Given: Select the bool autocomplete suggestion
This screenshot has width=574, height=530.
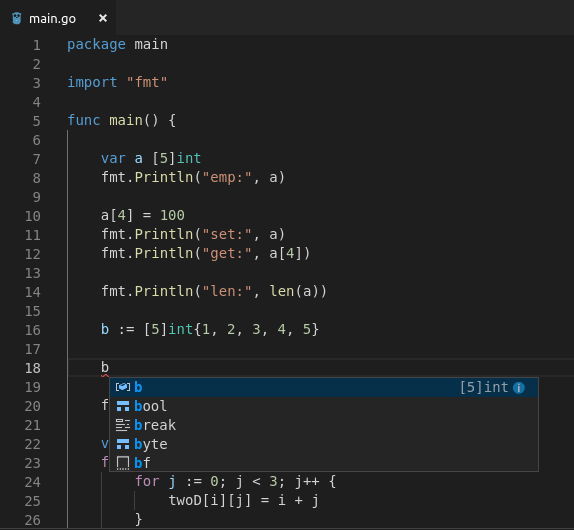Looking at the screenshot, I should click(324, 406).
